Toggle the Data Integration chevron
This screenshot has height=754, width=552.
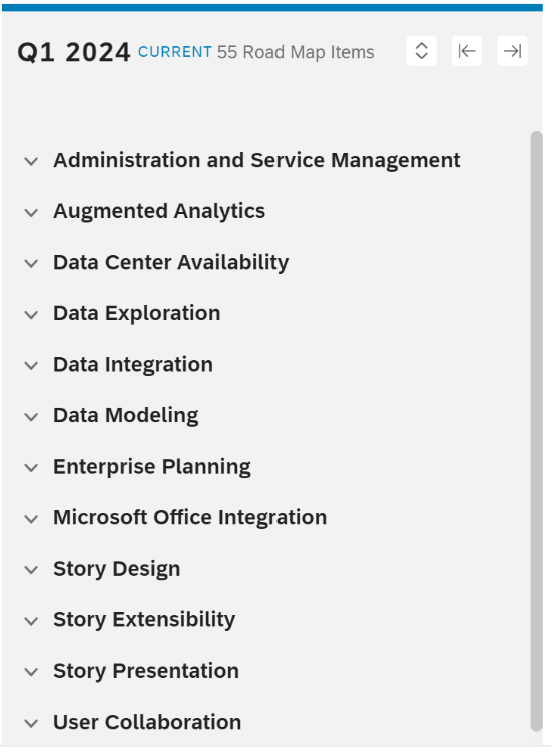pos(31,365)
